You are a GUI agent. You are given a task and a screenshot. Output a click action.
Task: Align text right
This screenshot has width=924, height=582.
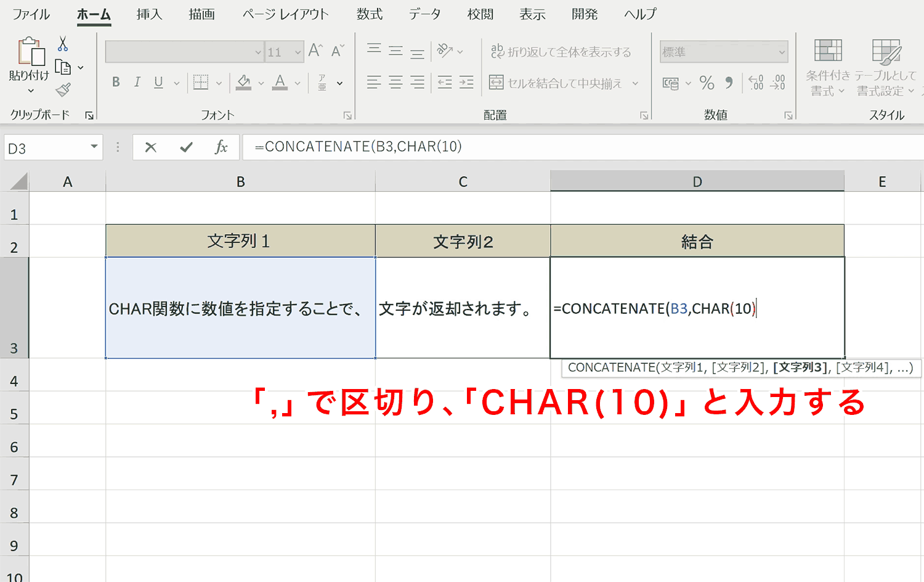(x=417, y=82)
